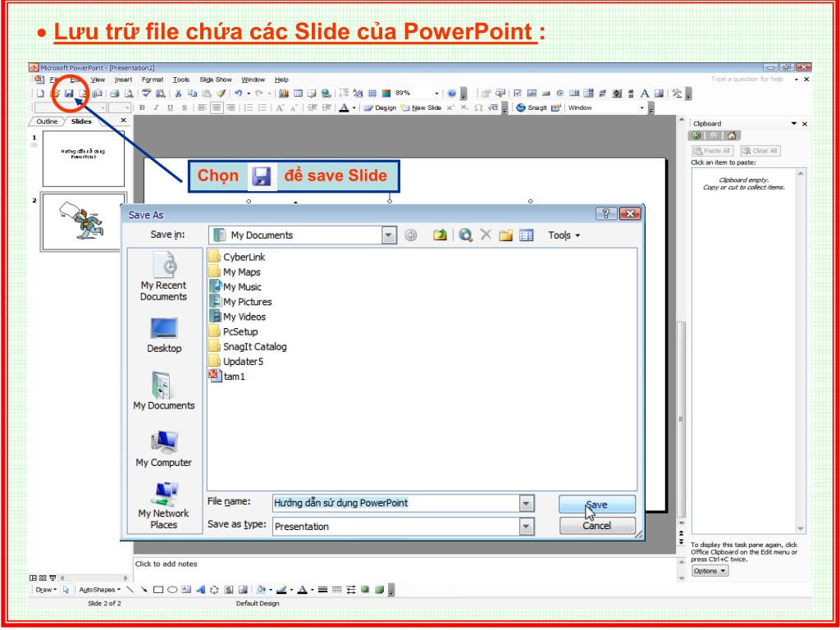This screenshot has width=840, height=630.
Task: Toggle Bold formatting
Action: tap(142, 107)
